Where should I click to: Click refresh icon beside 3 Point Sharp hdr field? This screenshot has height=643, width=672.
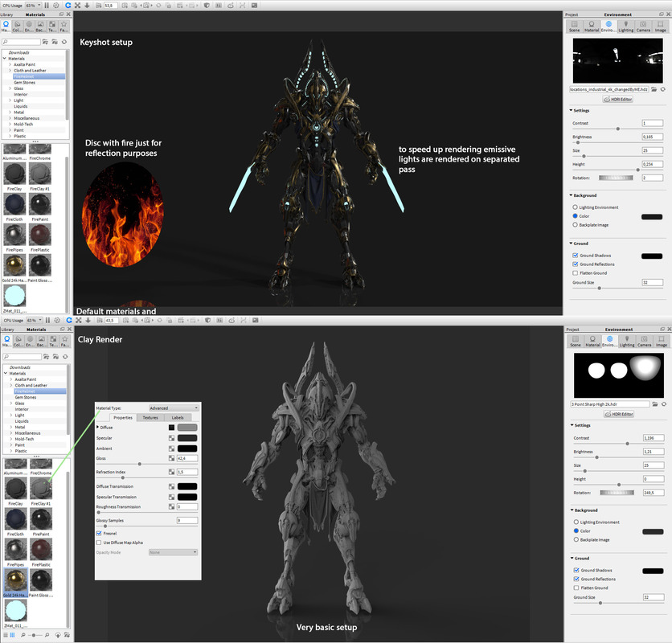[x=664, y=404]
